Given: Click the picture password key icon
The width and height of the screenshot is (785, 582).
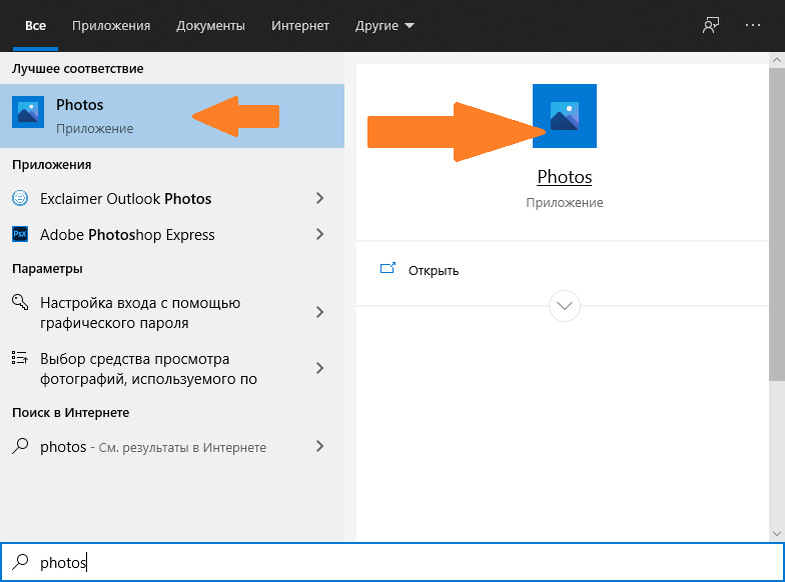Looking at the screenshot, I should coord(20,302).
